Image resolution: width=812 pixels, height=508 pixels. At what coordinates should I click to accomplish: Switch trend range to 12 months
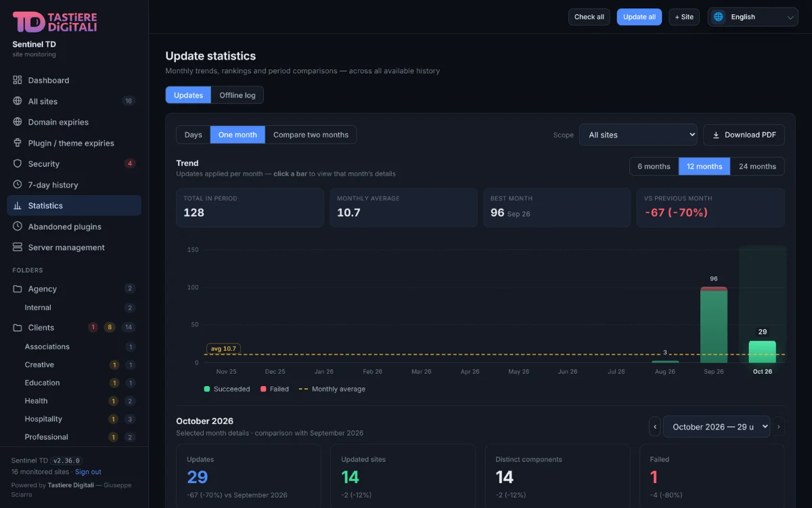pos(704,167)
